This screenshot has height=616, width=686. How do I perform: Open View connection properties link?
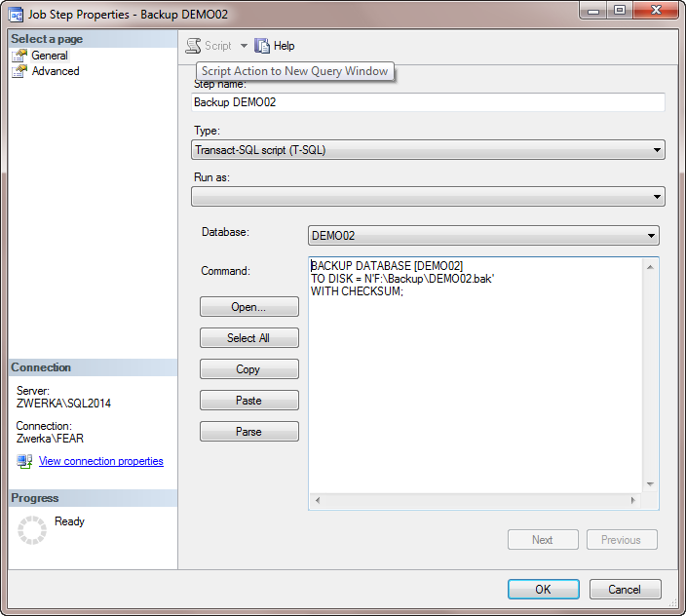pyautogui.click(x=101, y=461)
